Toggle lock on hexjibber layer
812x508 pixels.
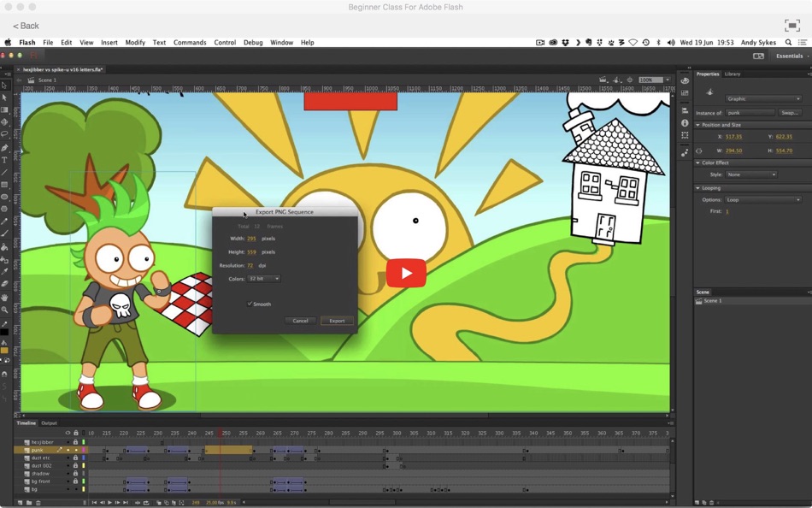(75, 442)
